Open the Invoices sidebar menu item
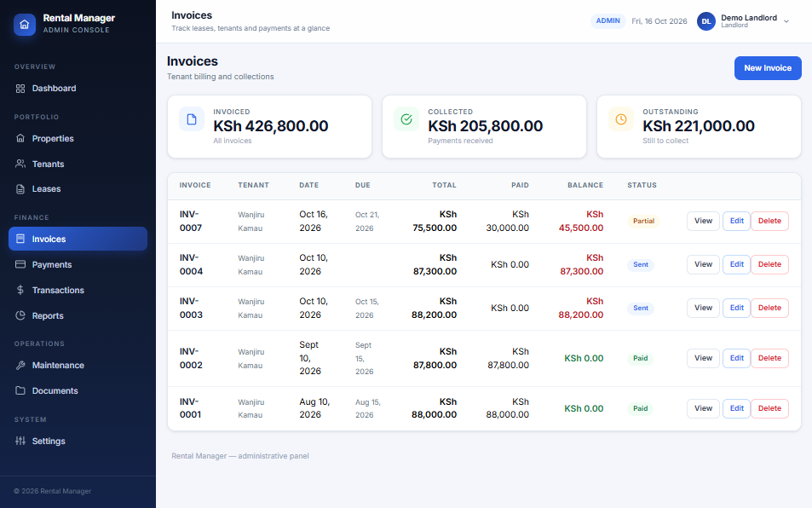812x508 pixels. [78, 239]
